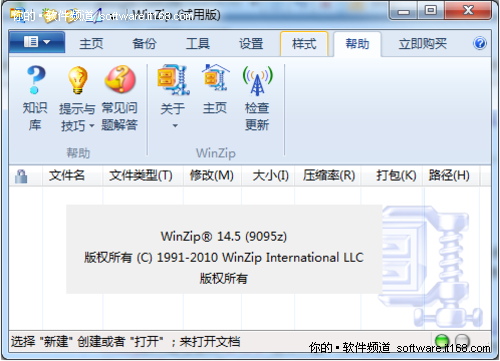Minimize the WinZip window
The width and height of the screenshot is (500, 361).
[x=404, y=11]
